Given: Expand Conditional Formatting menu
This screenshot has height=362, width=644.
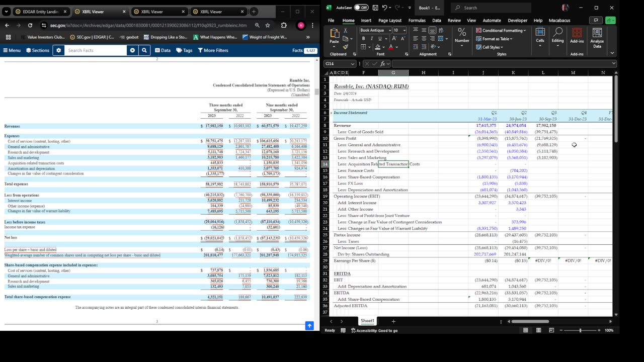Looking at the screenshot, I should click(x=501, y=30).
